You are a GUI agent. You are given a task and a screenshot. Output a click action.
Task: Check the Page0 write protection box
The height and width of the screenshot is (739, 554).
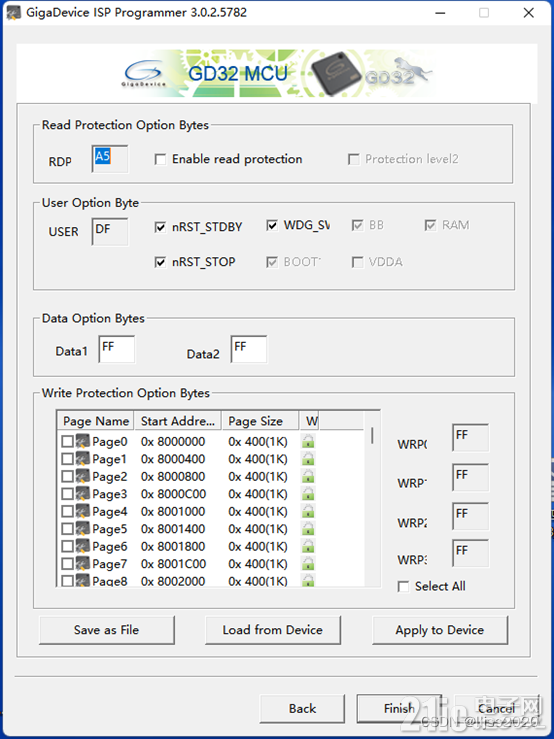[67, 442]
